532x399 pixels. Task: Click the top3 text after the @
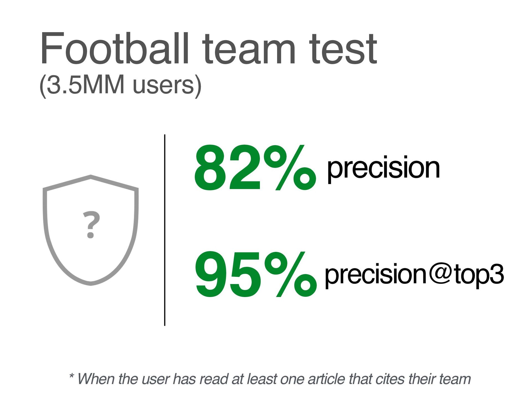click(x=479, y=274)
